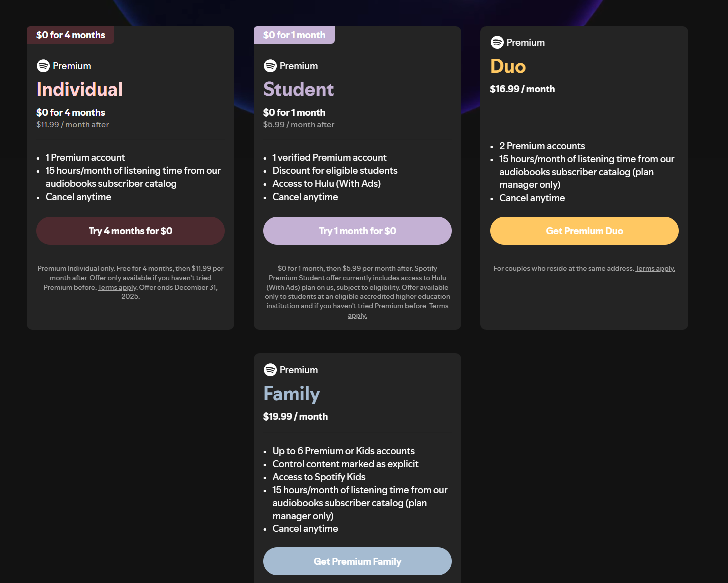Select the Individual plan heading
This screenshot has width=728, height=583.
click(x=80, y=89)
